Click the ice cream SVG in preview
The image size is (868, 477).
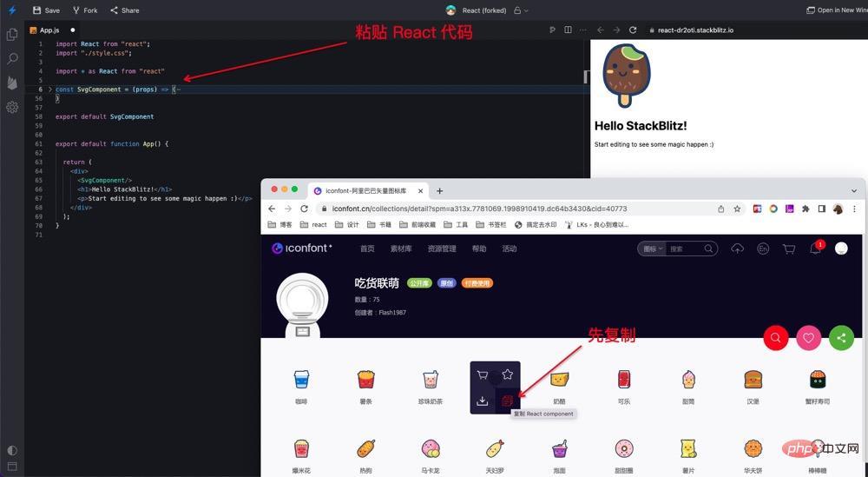(626, 76)
